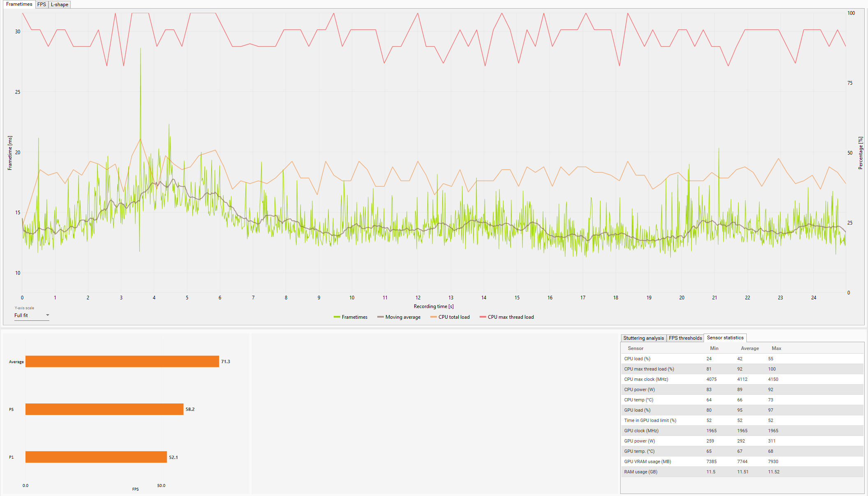
Task: Open the L-shape tab
Action: pos(60,5)
